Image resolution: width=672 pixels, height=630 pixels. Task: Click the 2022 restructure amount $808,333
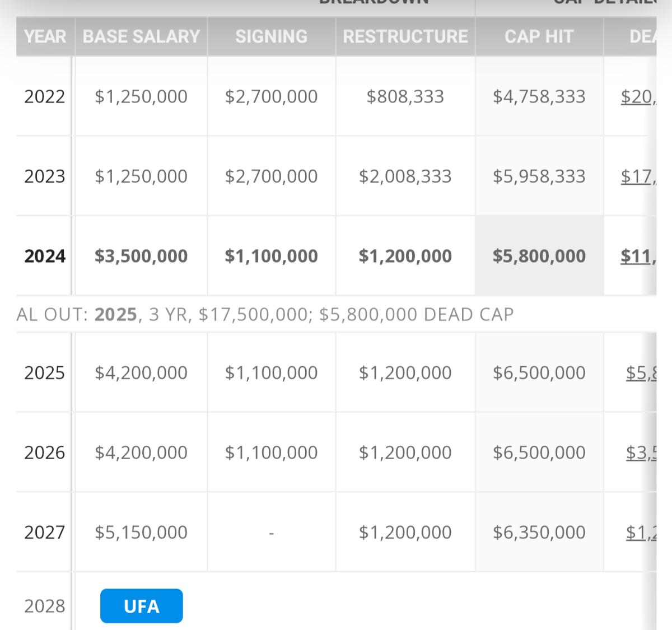pos(405,97)
